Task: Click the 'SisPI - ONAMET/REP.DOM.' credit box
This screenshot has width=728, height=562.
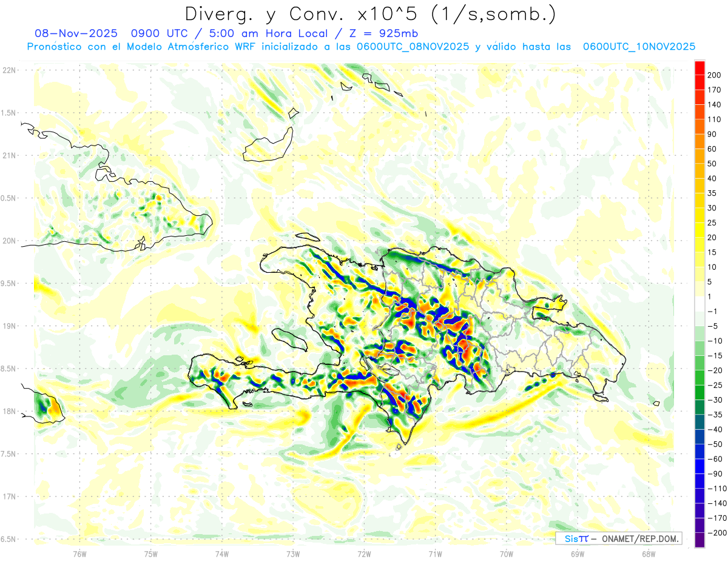Action: click(619, 538)
